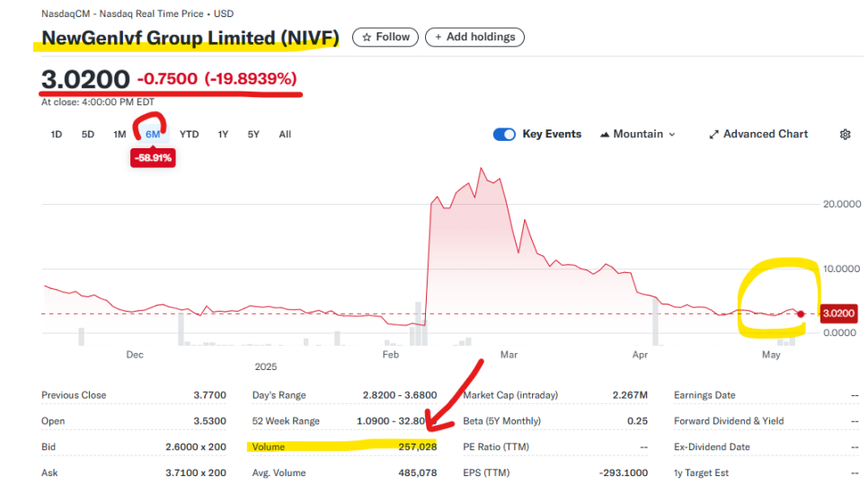868x485 pixels.
Task: Select the 5Y time range tab
Action: (x=253, y=135)
